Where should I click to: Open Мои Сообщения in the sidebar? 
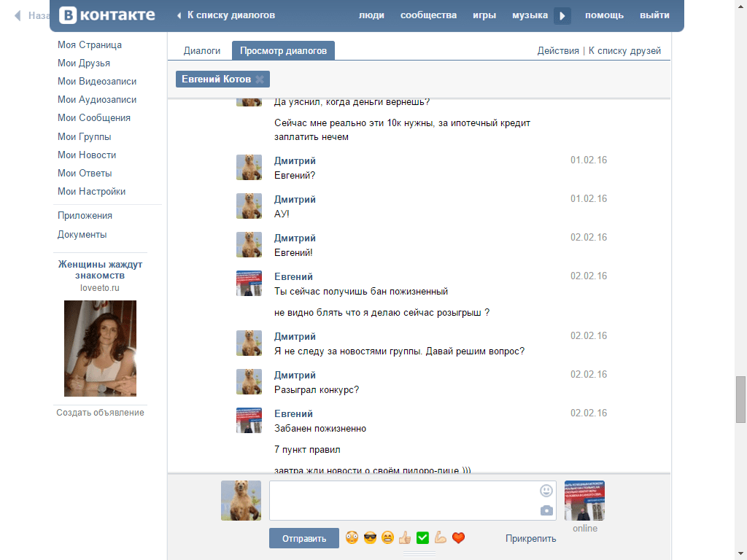[94, 118]
